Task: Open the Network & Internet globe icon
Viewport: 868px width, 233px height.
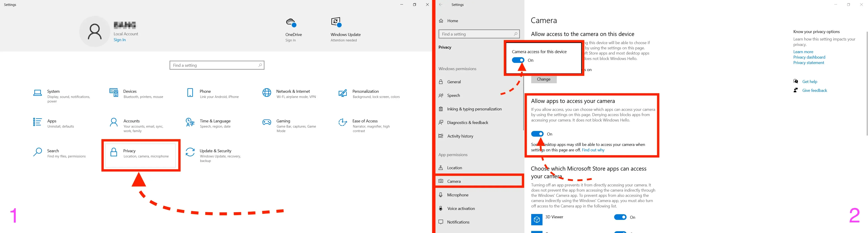Action: tap(267, 92)
